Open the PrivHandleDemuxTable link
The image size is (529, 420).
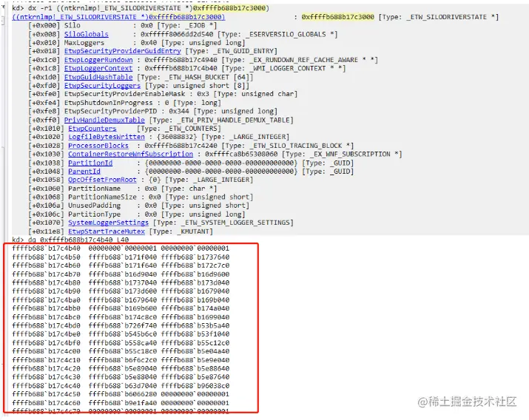click(104, 120)
